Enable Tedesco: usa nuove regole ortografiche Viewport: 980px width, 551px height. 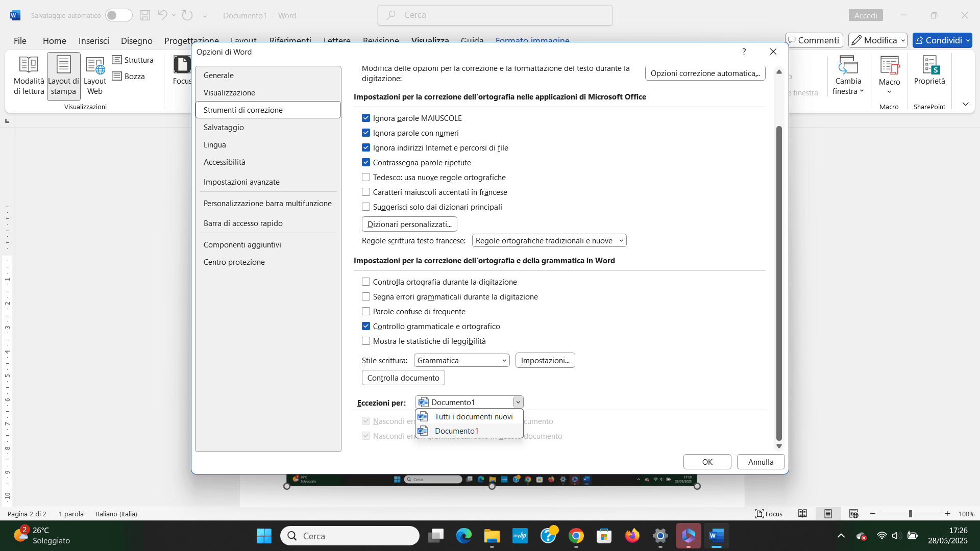point(366,177)
